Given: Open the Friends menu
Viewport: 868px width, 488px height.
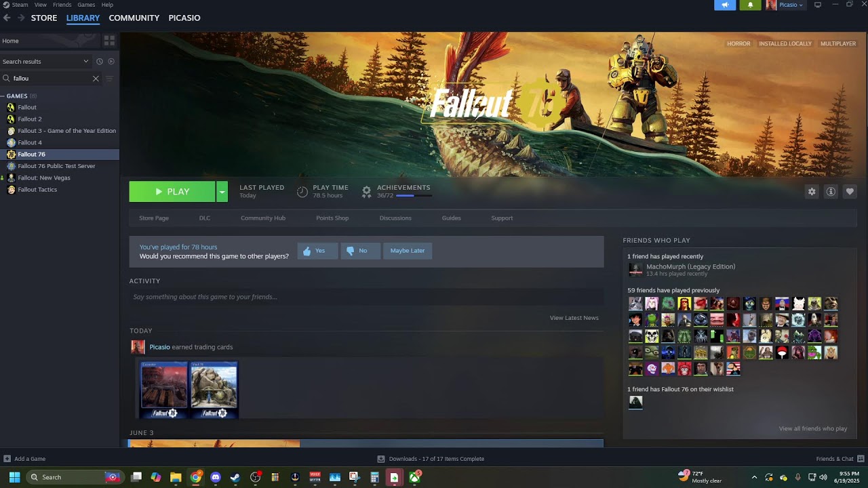Looking at the screenshot, I should click(x=62, y=5).
